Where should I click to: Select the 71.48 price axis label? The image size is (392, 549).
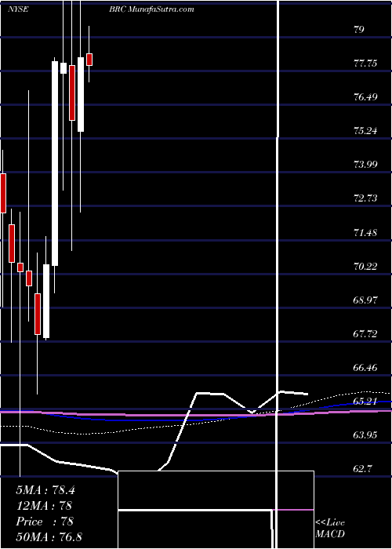(x=366, y=232)
